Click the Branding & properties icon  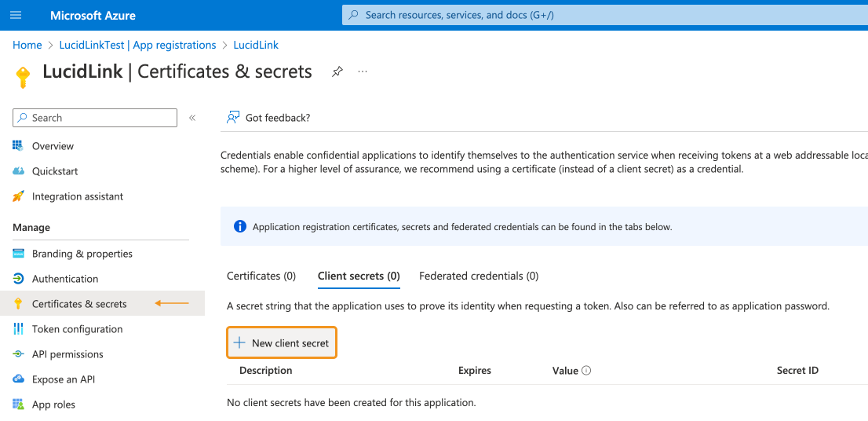pos(18,254)
